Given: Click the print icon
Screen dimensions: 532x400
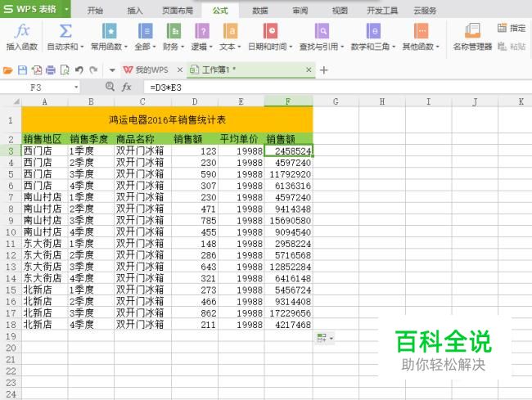Looking at the screenshot, I should (x=51, y=70).
